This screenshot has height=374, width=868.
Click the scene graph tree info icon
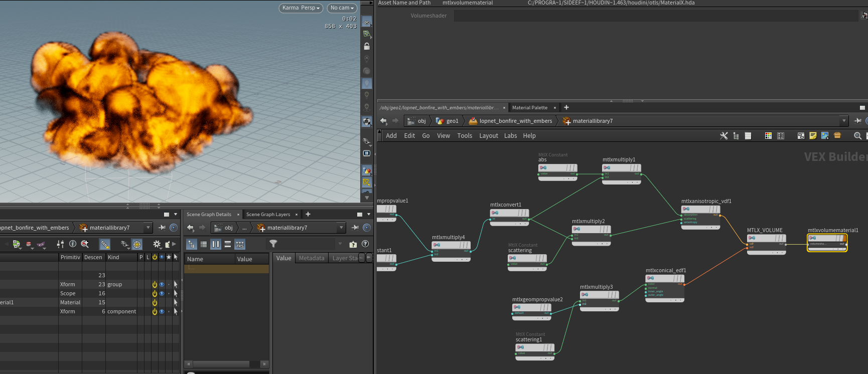(73, 244)
